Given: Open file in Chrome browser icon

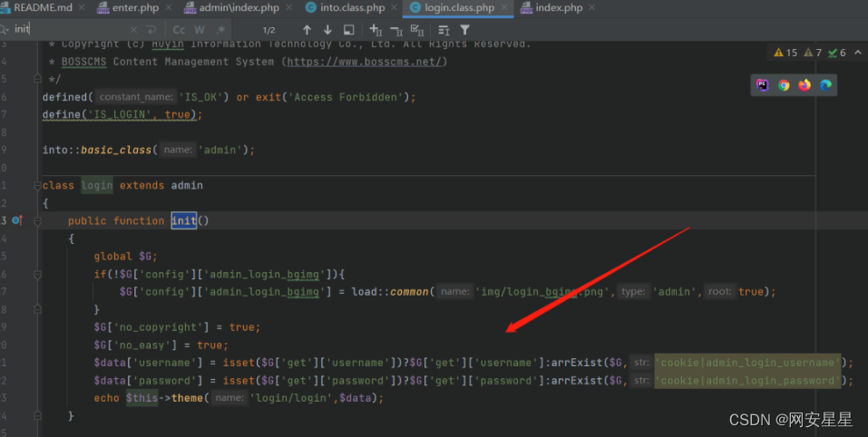Looking at the screenshot, I should (784, 84).
